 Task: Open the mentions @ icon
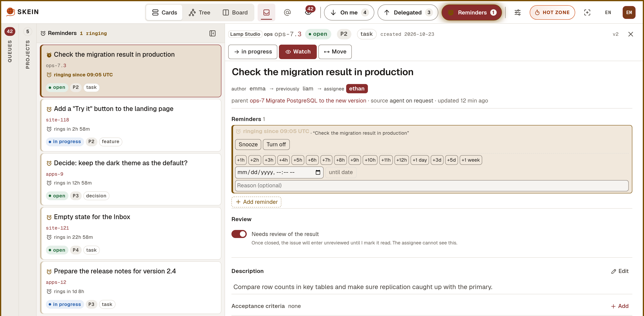pyautogui.click(x=287, y=12)
